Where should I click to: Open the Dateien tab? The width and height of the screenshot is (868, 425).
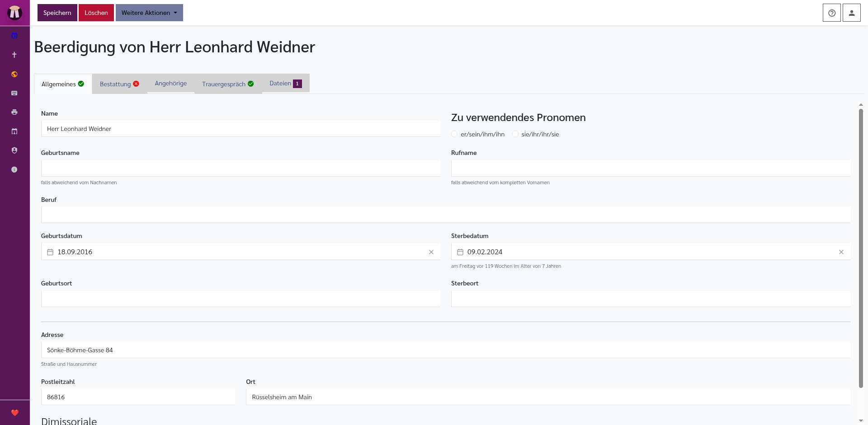[x=286, y=83]
